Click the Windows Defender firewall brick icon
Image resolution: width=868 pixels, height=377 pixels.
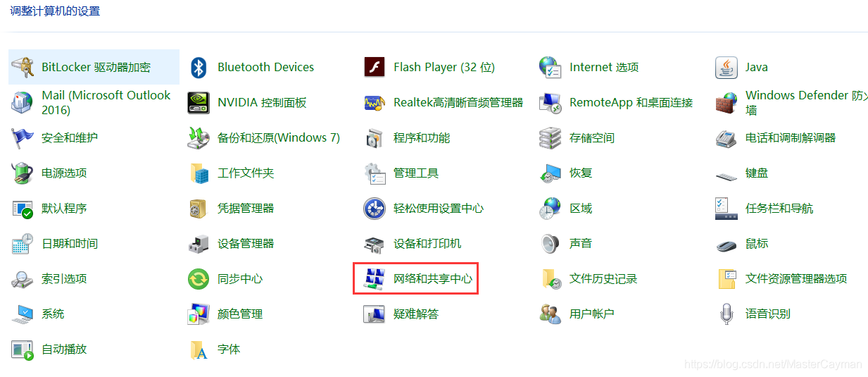coord(727,103)
